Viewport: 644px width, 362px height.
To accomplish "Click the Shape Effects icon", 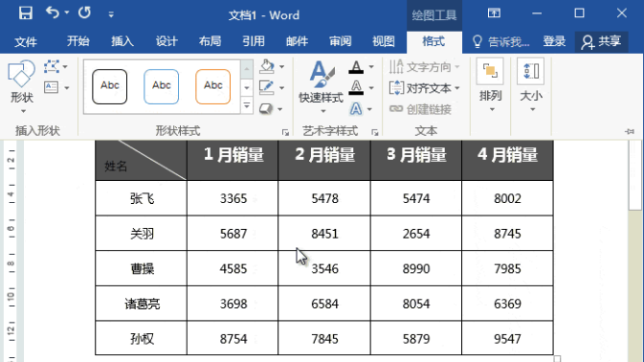I will (266, 109).
